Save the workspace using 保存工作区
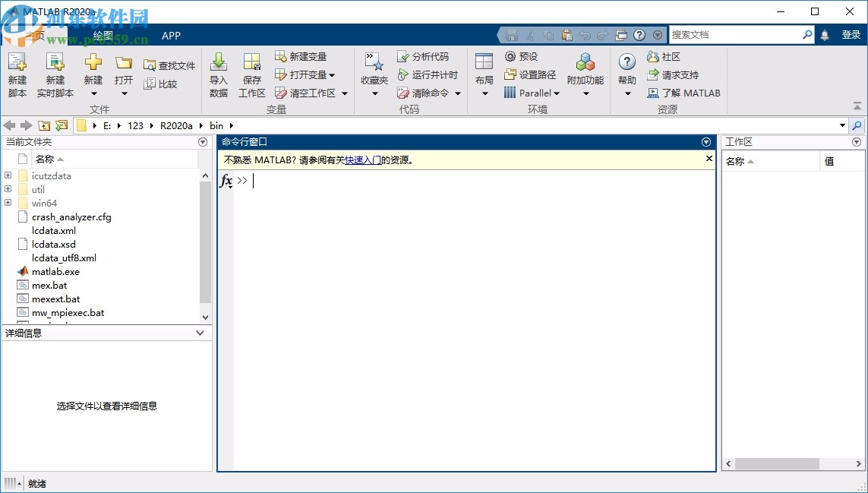Image resolution: width=868 pixels, height=493 pixels. coord(251,74)
